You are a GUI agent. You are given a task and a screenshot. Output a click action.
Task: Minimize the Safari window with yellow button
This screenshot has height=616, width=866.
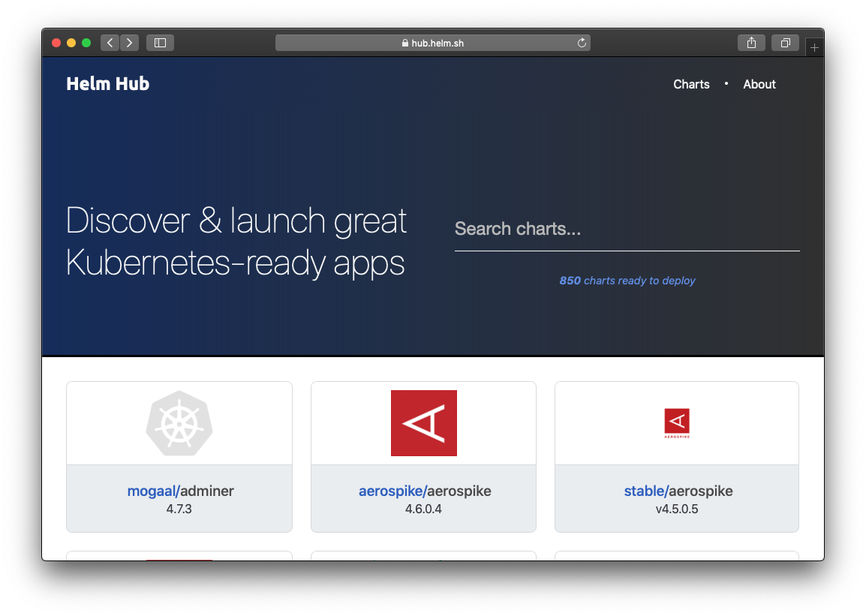point(71,43)
